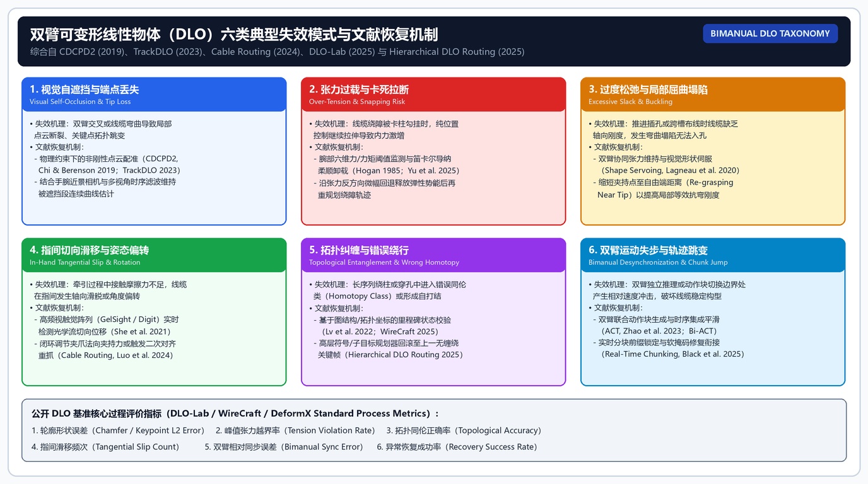
Task: Click the metrics heading 公开 DLO 基准核心过程评价指标
Action: coord(235,413)
